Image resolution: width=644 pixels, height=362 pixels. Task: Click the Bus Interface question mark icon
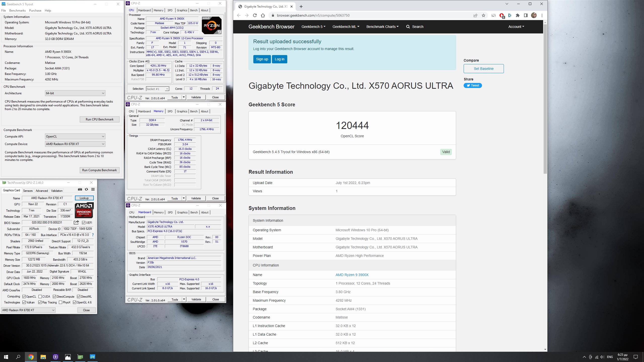pos(93,235)
